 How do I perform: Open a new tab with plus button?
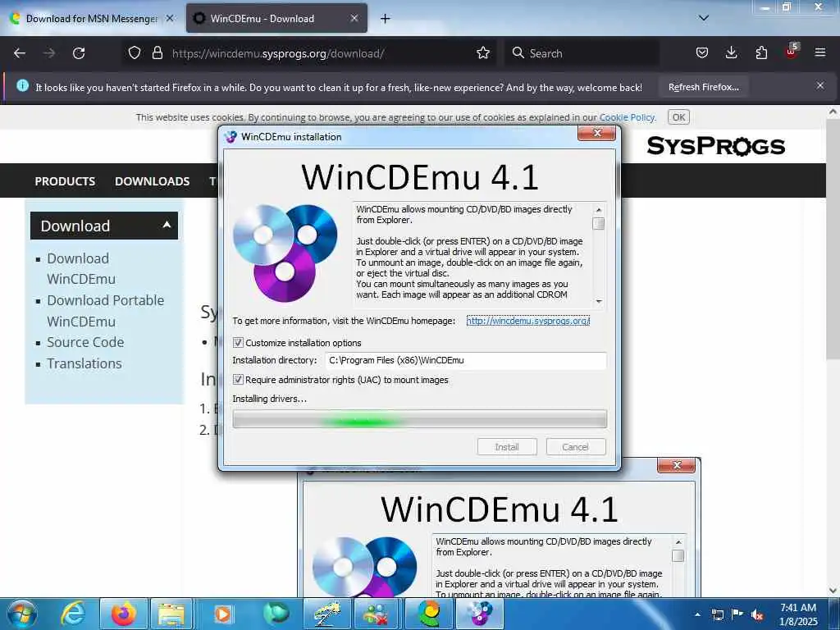point(386,19)
